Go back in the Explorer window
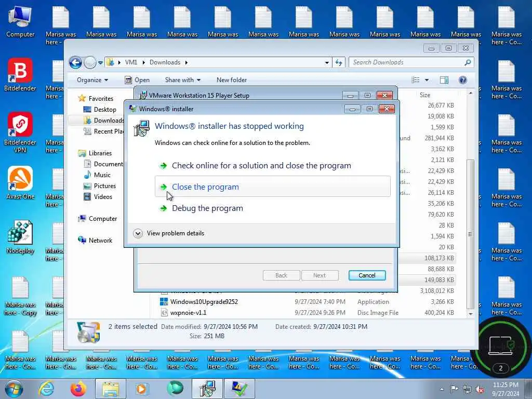This screenshot has width=532, height=399. pos(75,62)
